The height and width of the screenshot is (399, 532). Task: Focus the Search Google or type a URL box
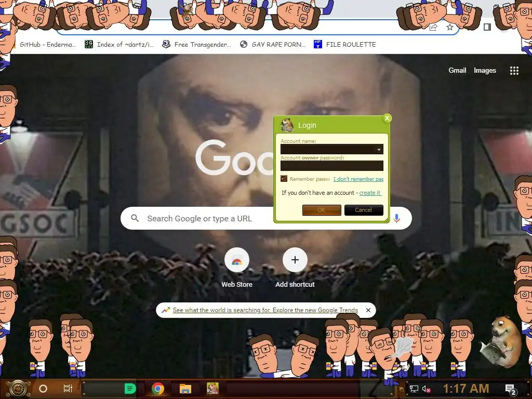click(266, 218)
